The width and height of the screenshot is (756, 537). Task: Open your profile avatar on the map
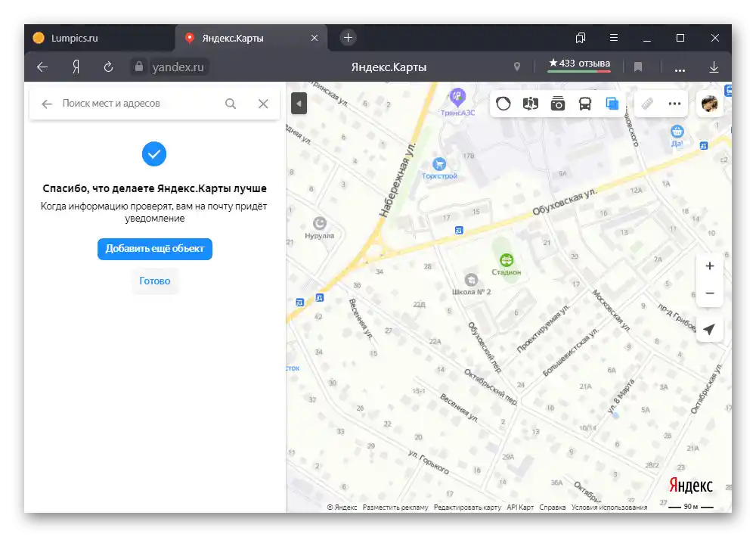point(709,104)
